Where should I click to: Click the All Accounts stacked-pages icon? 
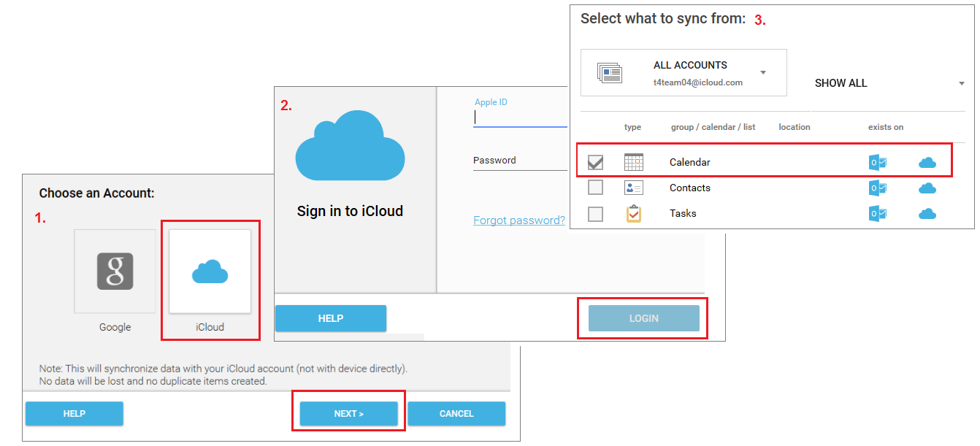[x=609, y=73]
